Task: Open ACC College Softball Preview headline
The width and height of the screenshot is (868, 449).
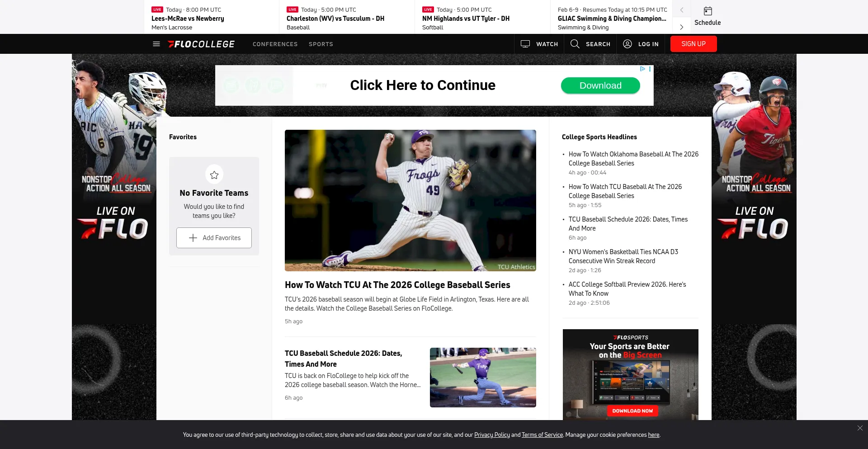Action: click(627, 289)
